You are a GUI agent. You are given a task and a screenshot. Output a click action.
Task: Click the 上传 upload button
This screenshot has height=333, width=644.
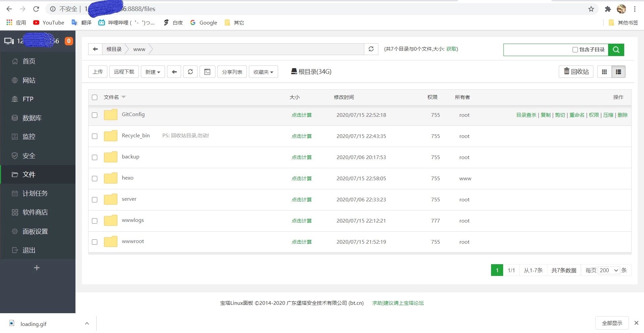(x=98, y=72)
